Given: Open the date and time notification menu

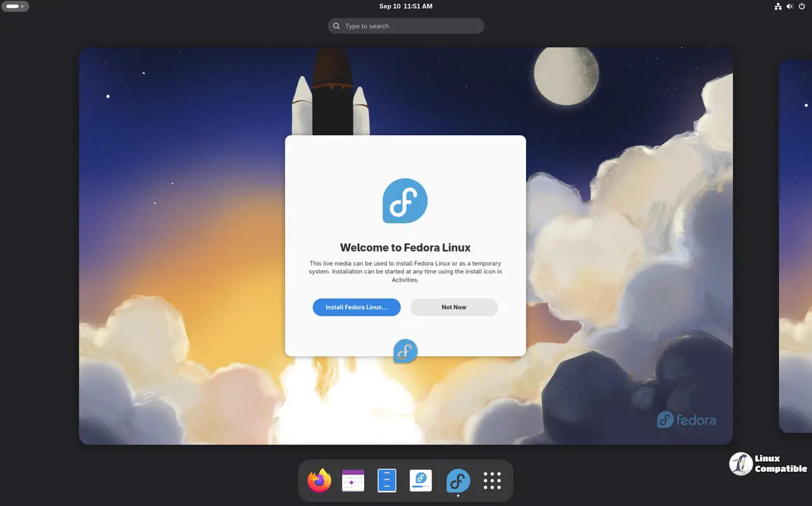Looking at the screenshot, I should (405, 6).
